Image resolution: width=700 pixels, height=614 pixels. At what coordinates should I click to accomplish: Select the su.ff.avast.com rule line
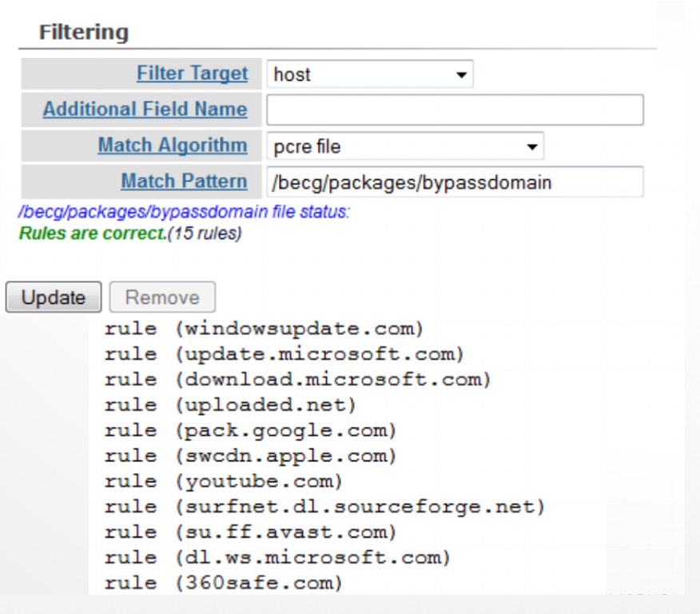250,532
